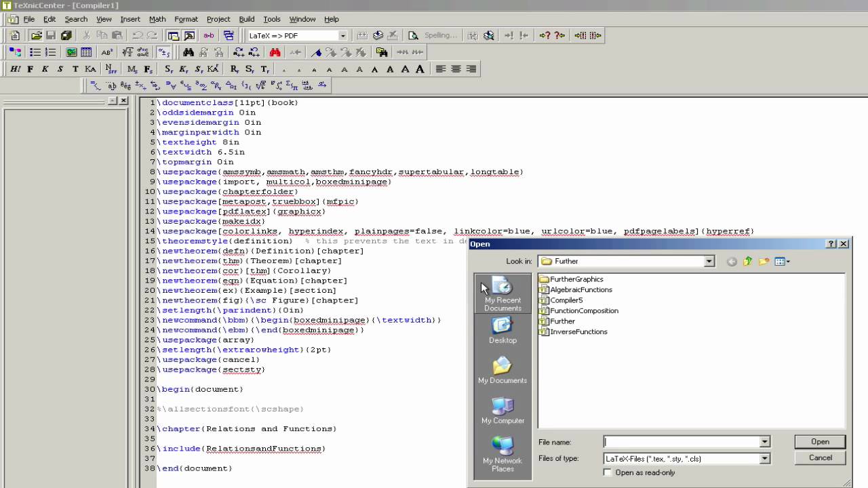Click the Save all icon in toolbar
This screenshot has height=488, width=868.
coord(66,36)
